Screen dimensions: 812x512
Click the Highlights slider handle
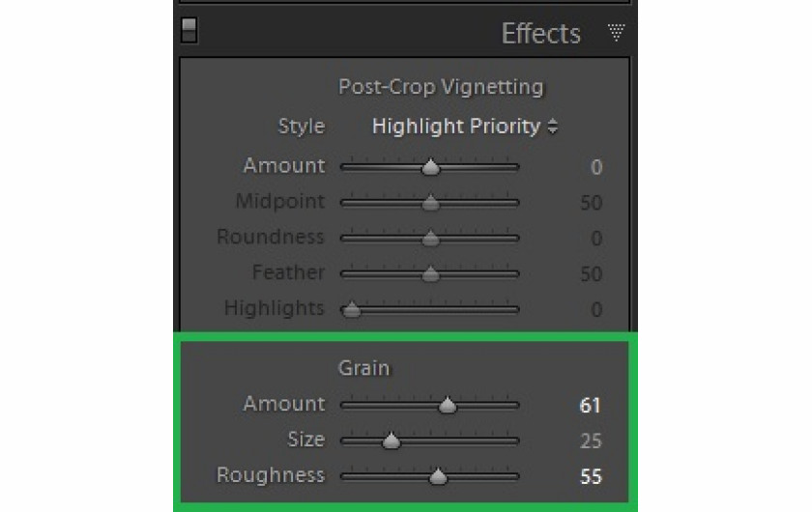[x=352, y=309]
